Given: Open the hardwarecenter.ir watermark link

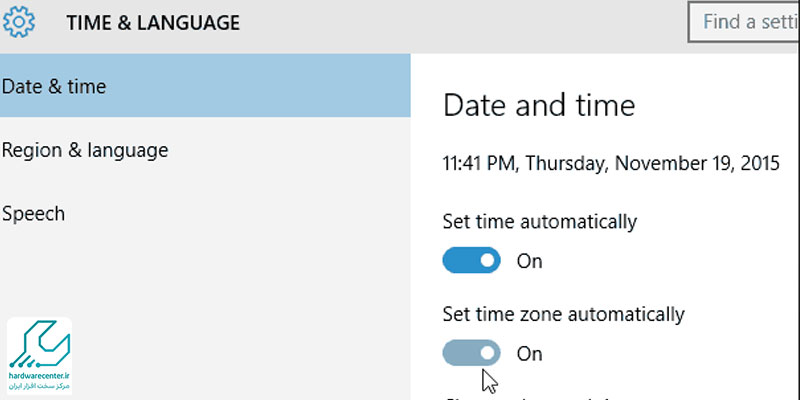Looking at the screenshot, I should (39, 376).
